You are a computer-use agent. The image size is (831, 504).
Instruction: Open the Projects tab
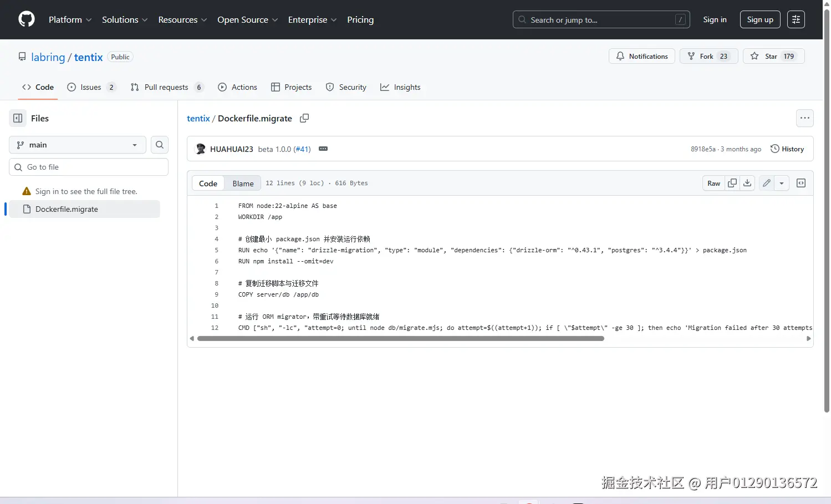coord(291,87)
